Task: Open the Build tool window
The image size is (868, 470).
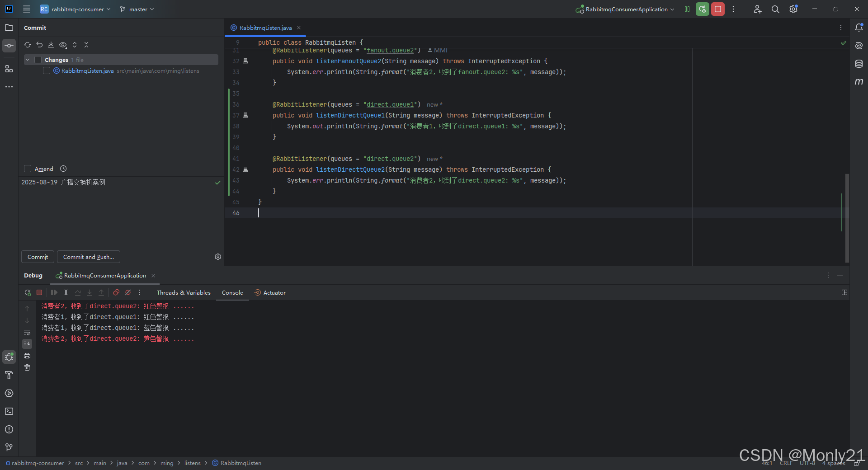Action: point(9,375)
